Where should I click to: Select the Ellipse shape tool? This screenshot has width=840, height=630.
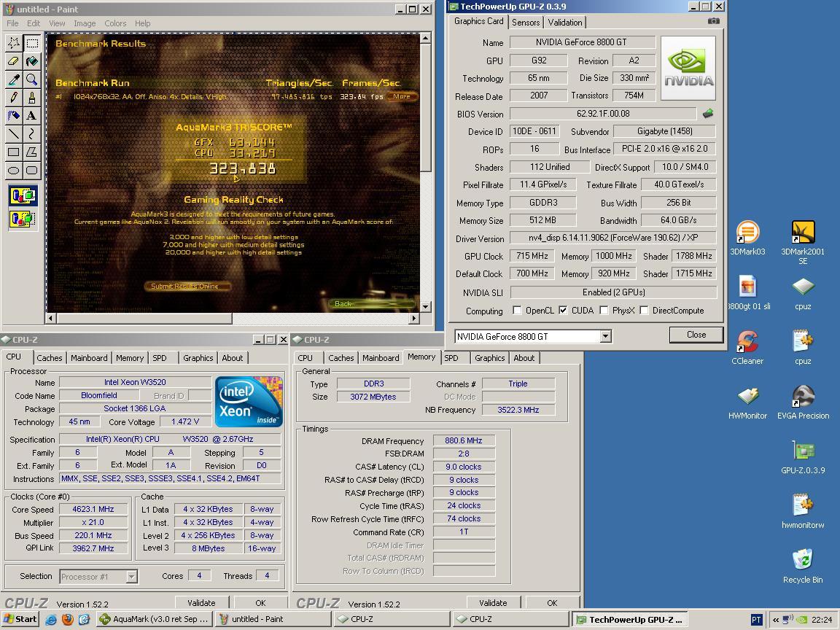(x=14, y=171)
